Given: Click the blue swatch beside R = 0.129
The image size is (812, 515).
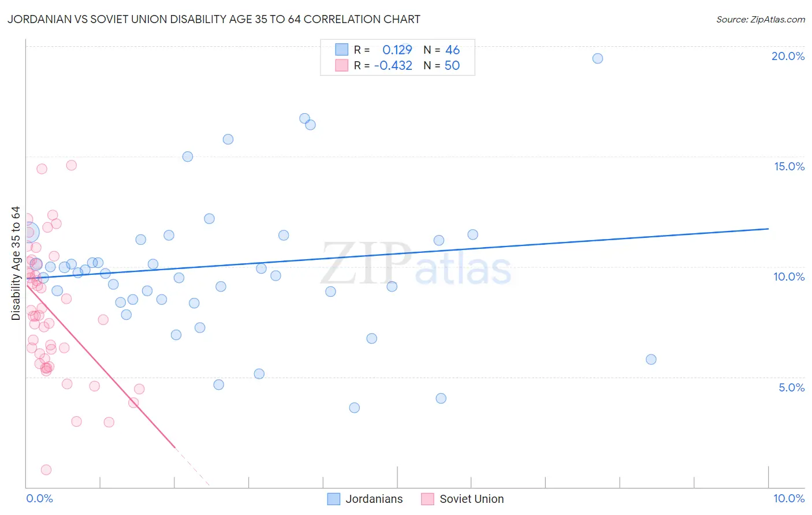Looking at the screenshot, I should pyautogui.click(x=342, y=50).
